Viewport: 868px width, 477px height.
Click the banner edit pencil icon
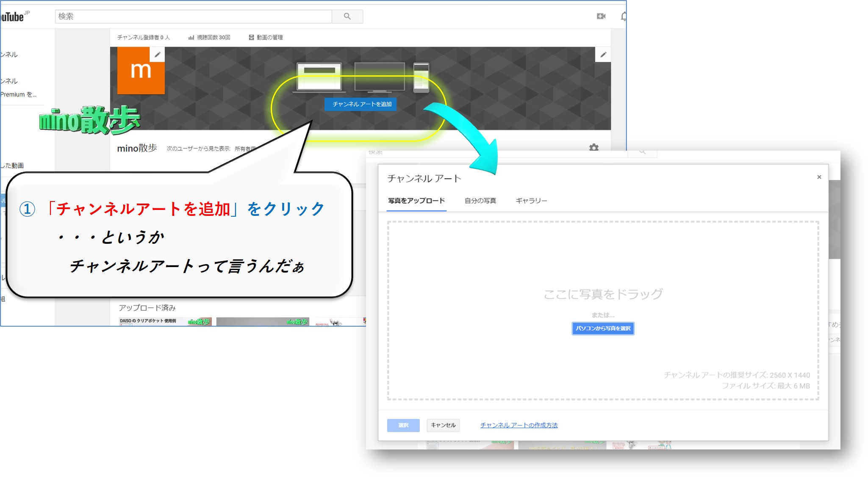pyautogui.click(x=603, y=55)
